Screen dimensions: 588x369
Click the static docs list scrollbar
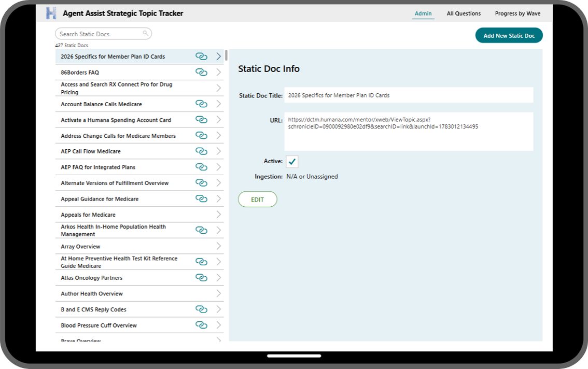coord(226,55)
